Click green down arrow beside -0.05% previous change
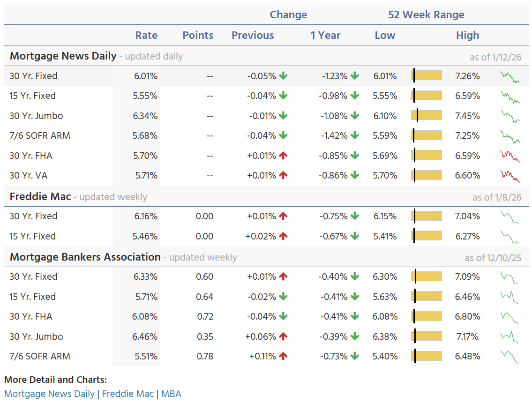This screenshot has height=411, width=532. click(283, 75)
